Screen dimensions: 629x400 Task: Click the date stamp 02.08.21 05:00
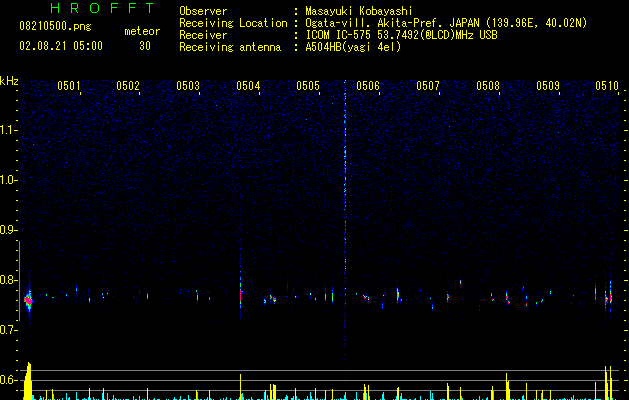(x=61, y=46)
